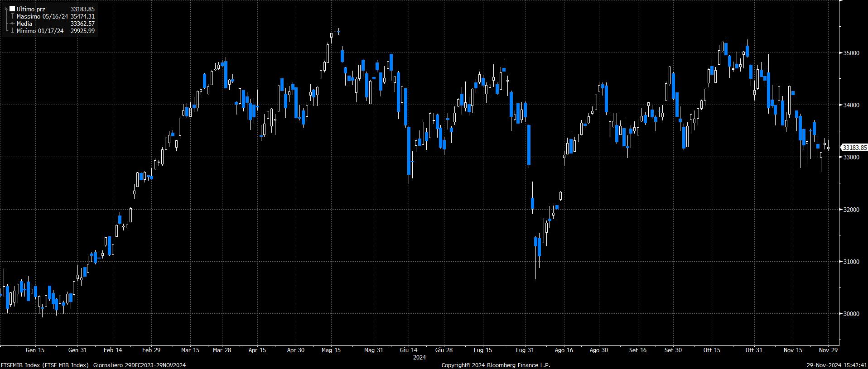
Task: Click the 'Lug 31' date axis label
Action: [x=525, y=350]
